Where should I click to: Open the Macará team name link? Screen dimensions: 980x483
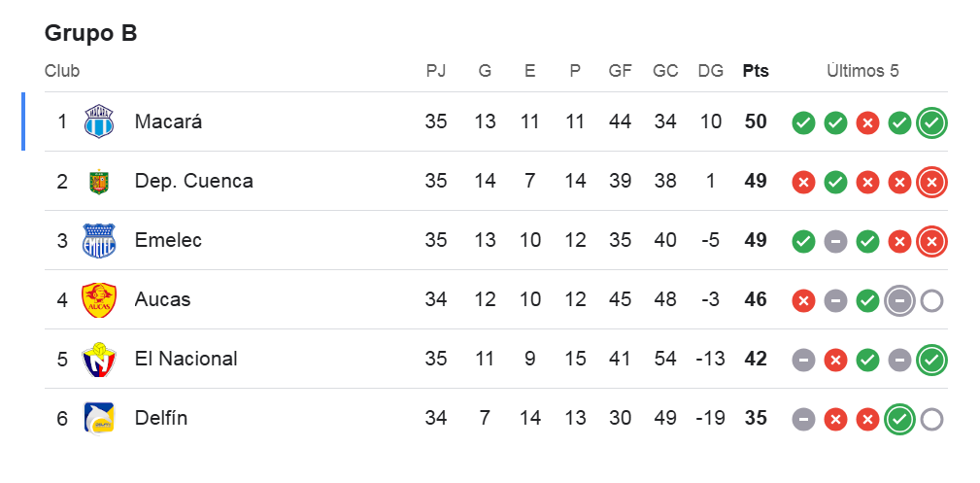point(168,122)
